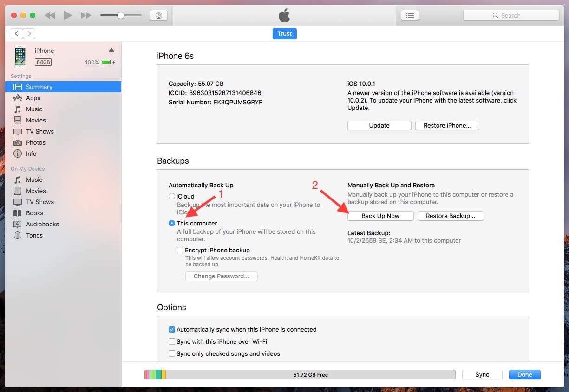Enable Sync only checked songs and videos
Screen dimensions: 569x392
pyautogui.click(x=172, y=353)
